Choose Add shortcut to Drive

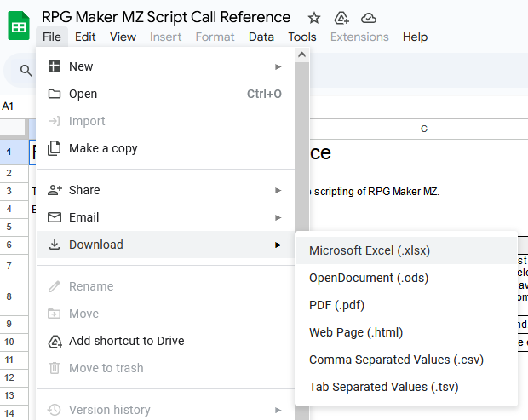pyautogui.click(x=165, y=341)
